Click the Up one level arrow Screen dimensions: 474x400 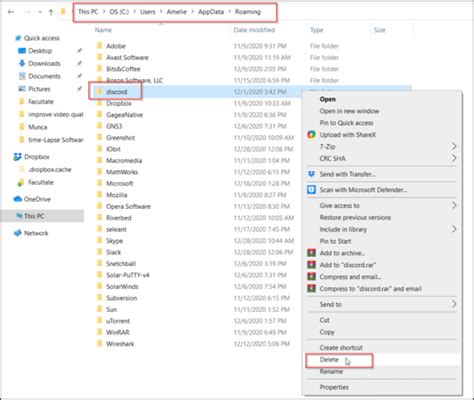click(51, 12)
